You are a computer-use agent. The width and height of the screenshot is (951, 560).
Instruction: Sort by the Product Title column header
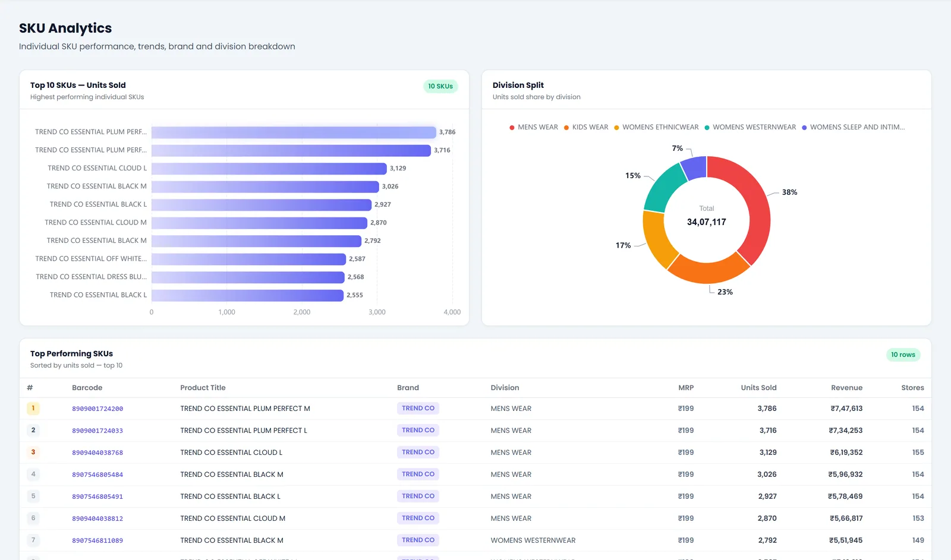[x=203, y=388]
